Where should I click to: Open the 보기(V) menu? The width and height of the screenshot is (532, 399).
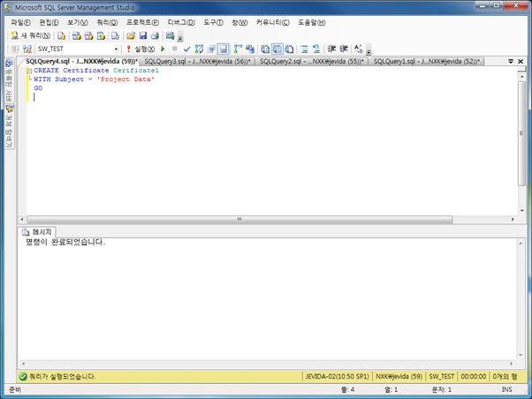click(x=78, y=22)
